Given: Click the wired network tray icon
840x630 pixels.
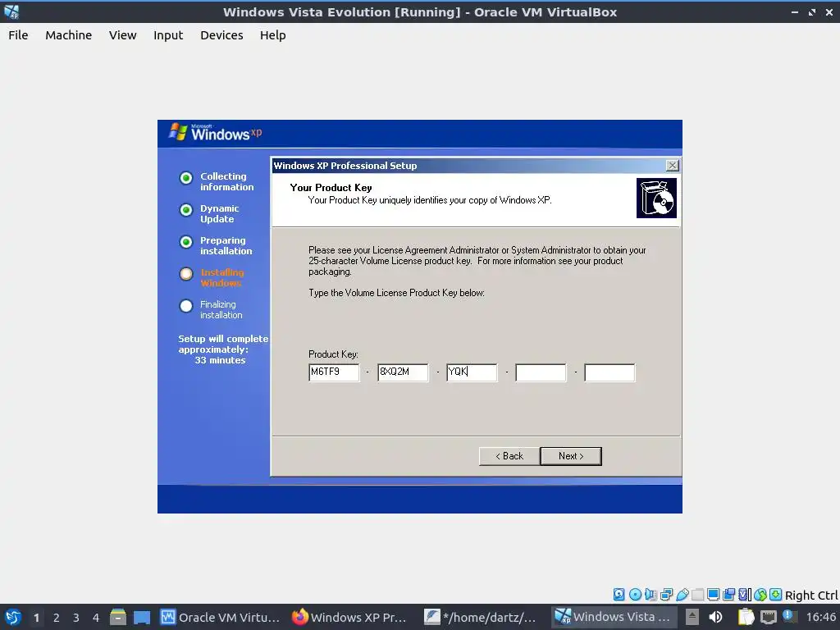Looking at the screenshot, I should 768,617.
